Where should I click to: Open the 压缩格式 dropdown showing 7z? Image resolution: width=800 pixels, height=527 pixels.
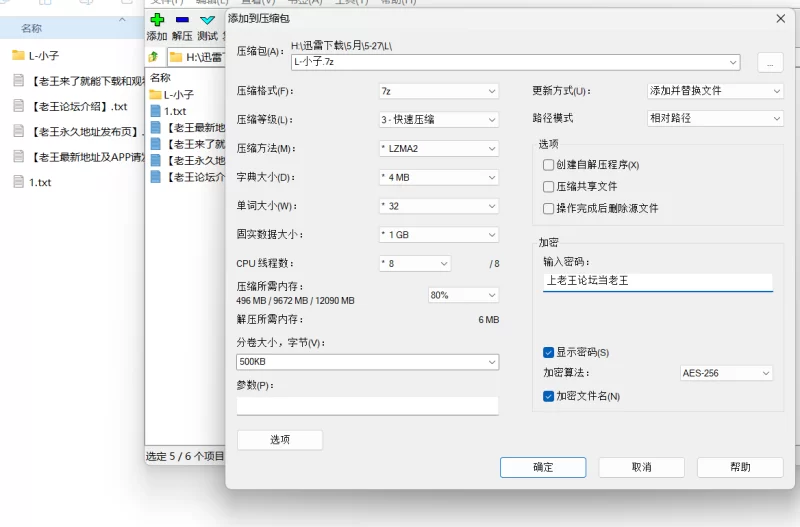click(437, 91)
